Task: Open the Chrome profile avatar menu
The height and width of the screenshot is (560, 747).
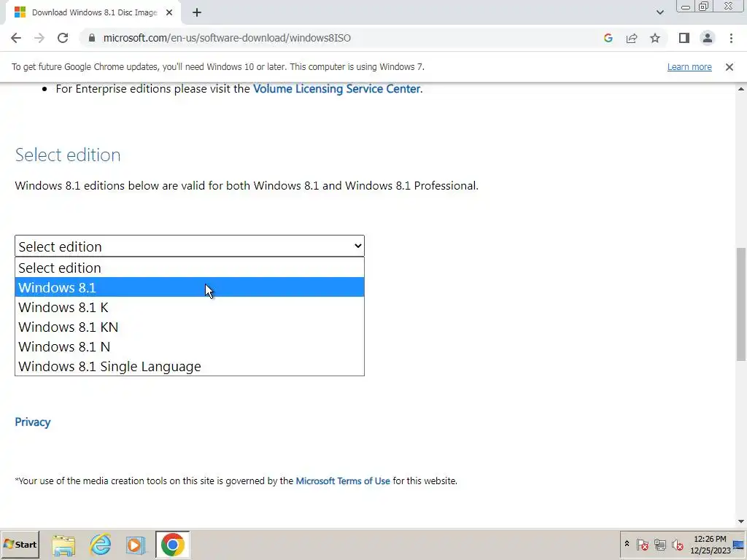Action: coord(708,38)
